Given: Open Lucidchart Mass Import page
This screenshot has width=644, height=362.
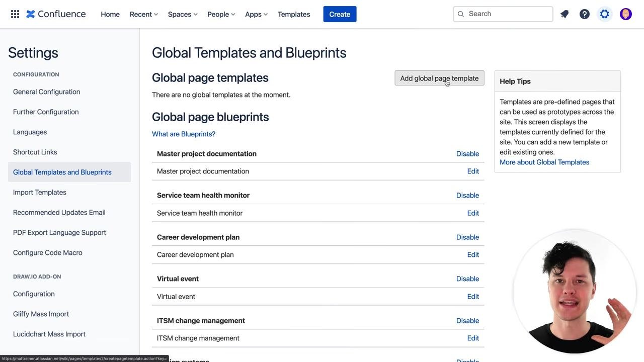Looking at the screenshot, I should (x=49, y=334).
